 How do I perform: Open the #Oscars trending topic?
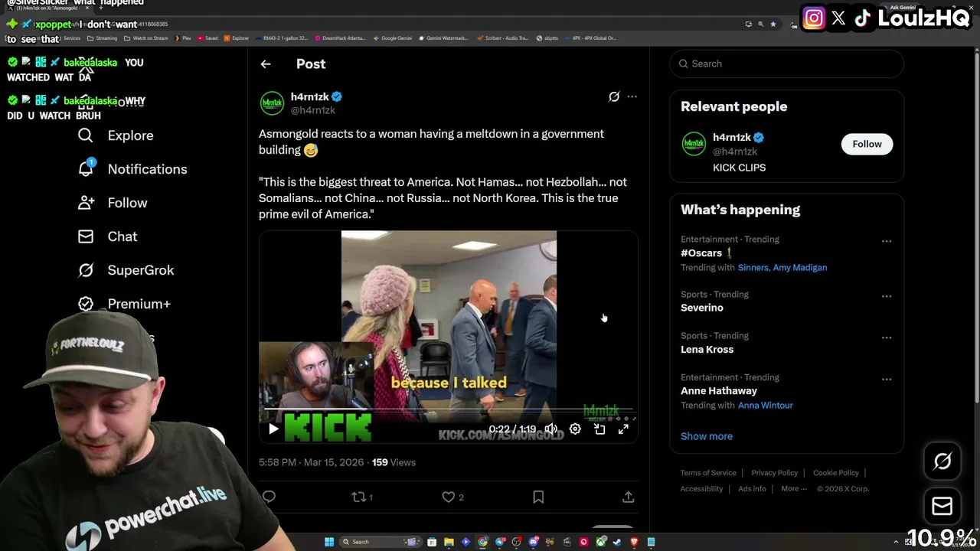[x=701, y=253]
